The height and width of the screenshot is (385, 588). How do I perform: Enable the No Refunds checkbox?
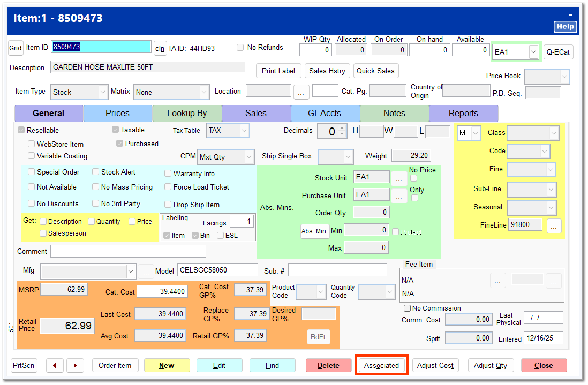click(x=240, y=48)
